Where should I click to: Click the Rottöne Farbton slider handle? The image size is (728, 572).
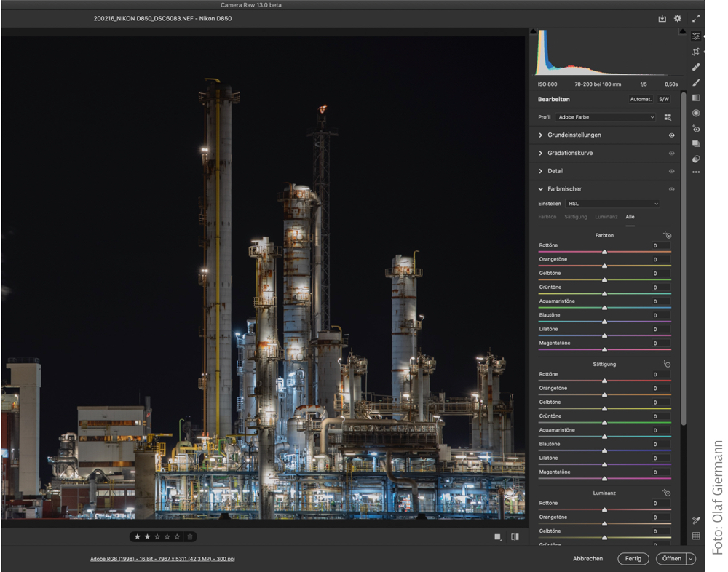click(x=604, y=252)
